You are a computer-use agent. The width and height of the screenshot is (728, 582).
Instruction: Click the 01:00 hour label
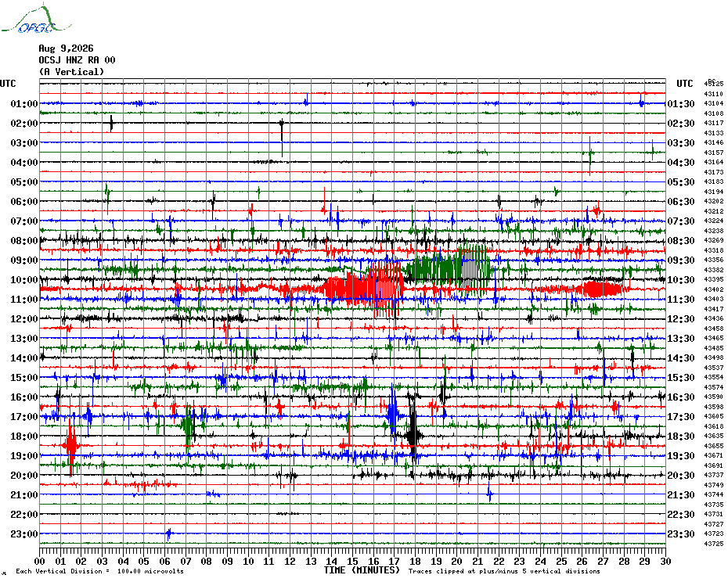(24, 103)
